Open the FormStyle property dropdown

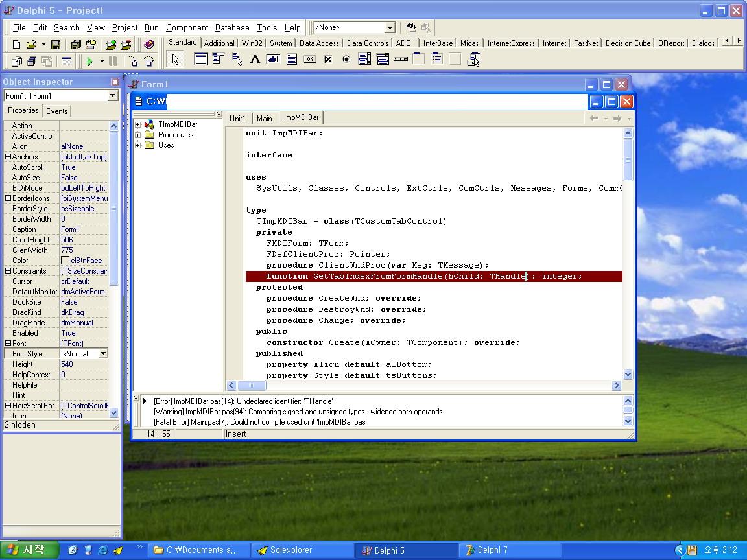coord(103,354)
